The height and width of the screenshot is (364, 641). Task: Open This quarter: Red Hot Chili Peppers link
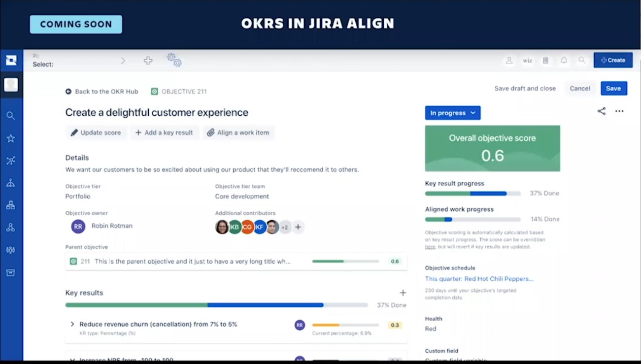coord(479,279)
